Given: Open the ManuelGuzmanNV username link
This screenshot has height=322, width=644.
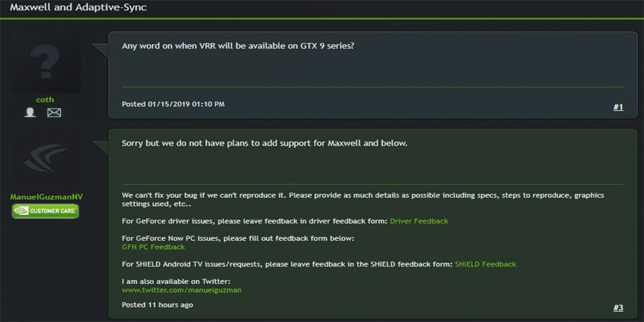Looking at the screenshot, I should 46,197.
